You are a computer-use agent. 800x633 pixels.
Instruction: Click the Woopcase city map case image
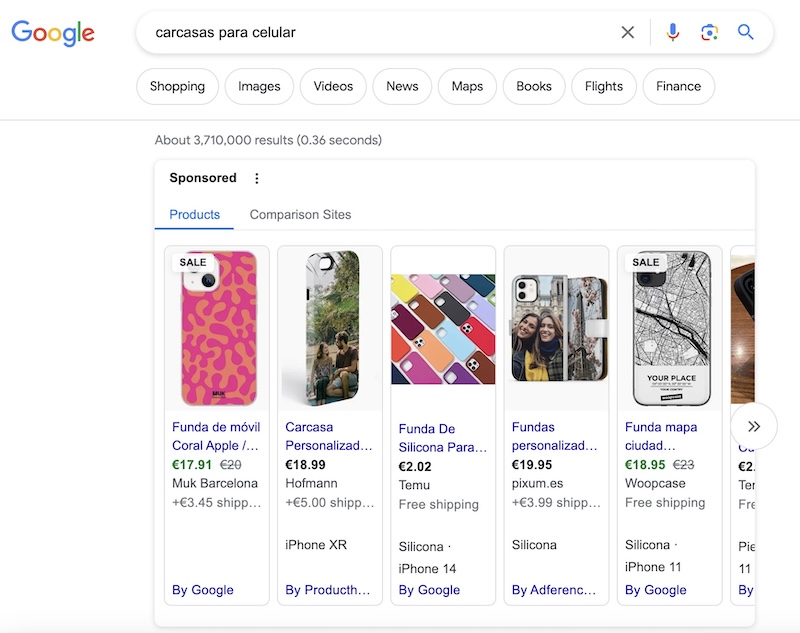(x=670, y=328)
